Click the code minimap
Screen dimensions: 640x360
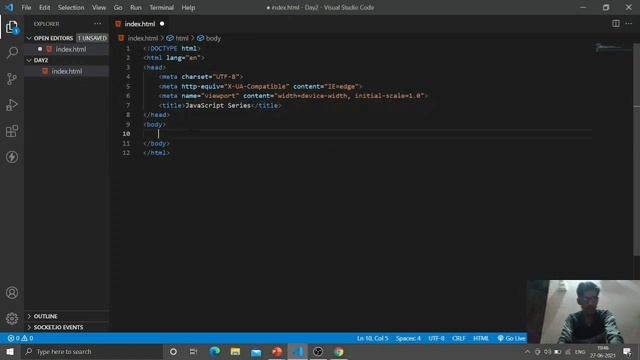tap(612, 48)
